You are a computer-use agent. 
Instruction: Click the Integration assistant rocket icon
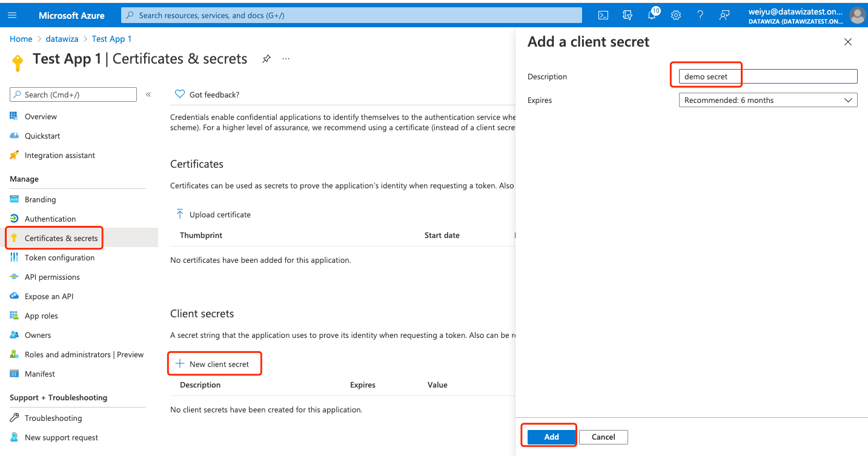pyautogui.click(x=14, y=155)
